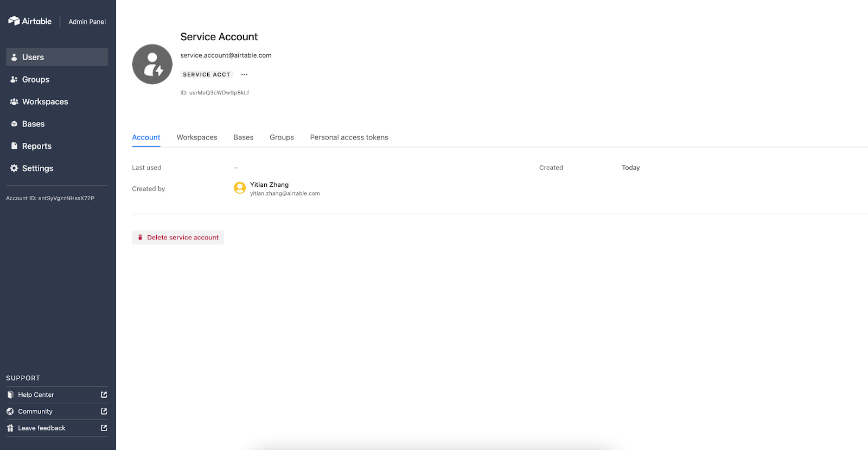Open the Personal access tokens tab

[x=349, y=137]
